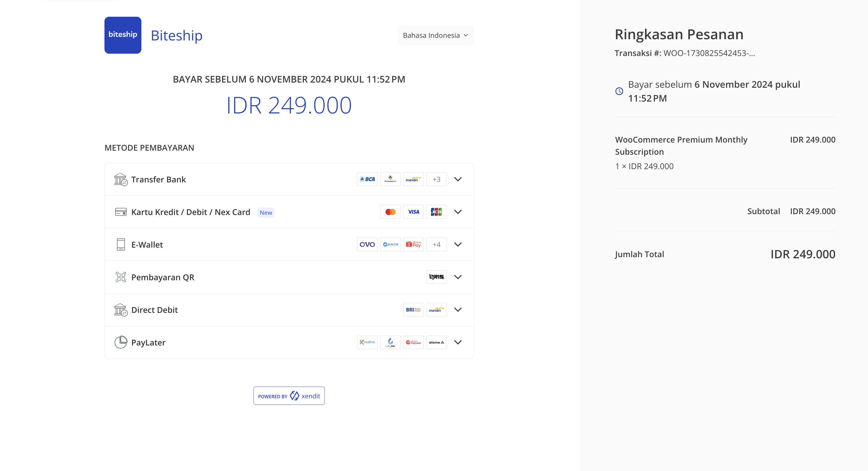Click the Visa card logo
Screen dimensions: 868x471
[413, 212]
